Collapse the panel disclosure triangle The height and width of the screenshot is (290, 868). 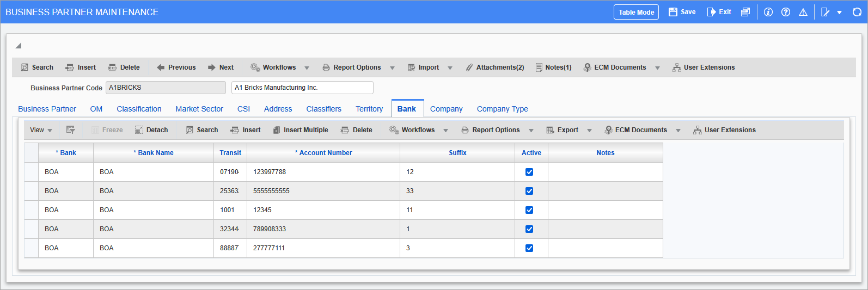pyautogui.click(x=18, y=46)
